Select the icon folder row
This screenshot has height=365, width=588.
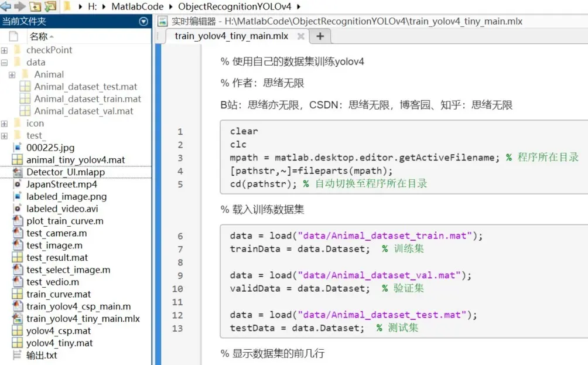[35, 123]
